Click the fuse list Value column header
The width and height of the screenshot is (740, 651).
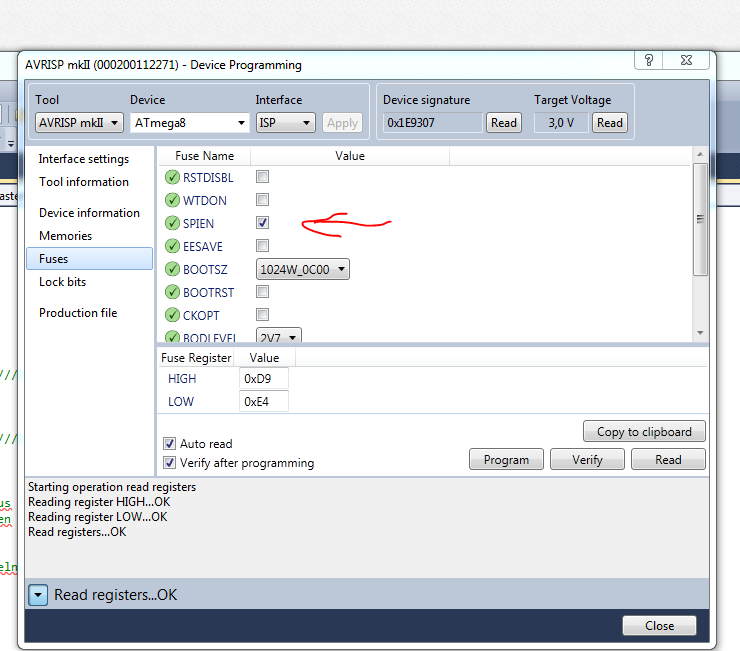[350, 156]
